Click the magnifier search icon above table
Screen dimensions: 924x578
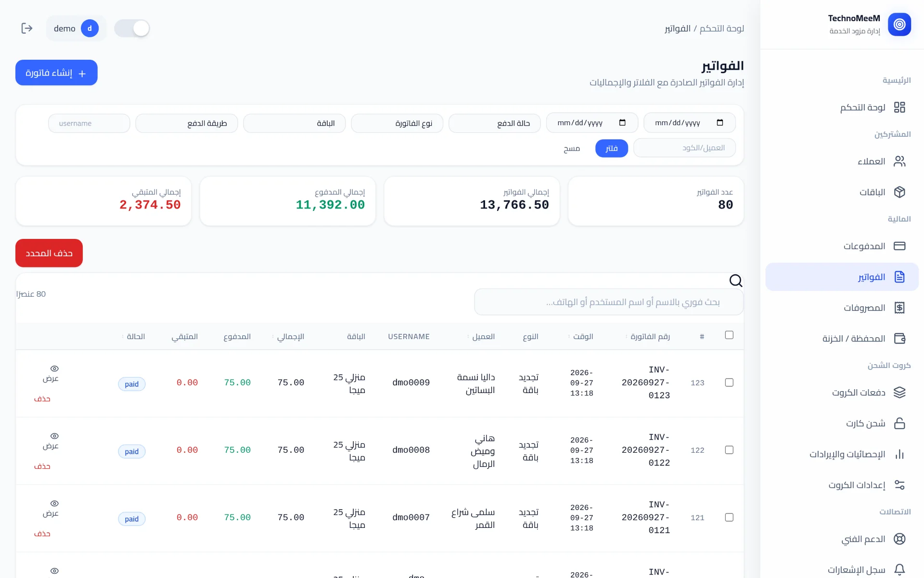[736, 280]
